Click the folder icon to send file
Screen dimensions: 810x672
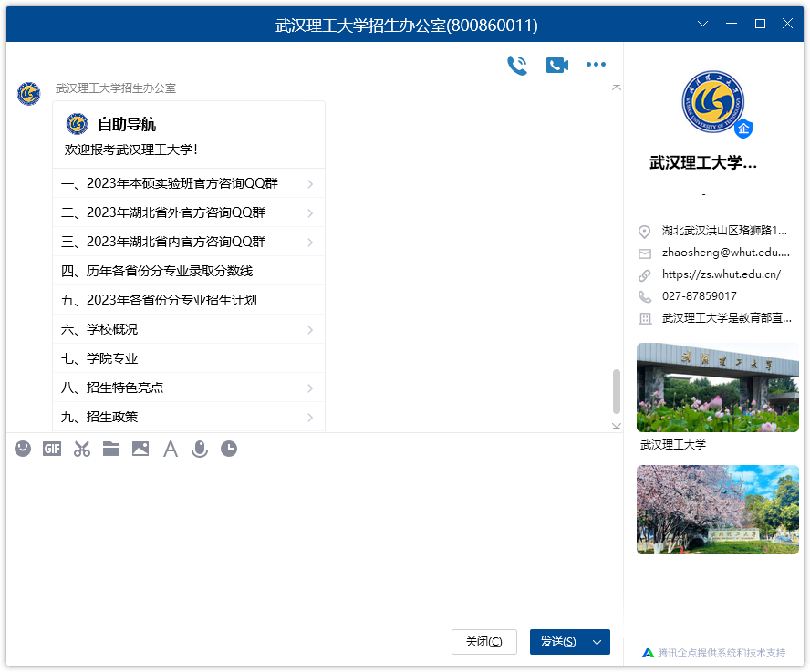coord(111,449)
